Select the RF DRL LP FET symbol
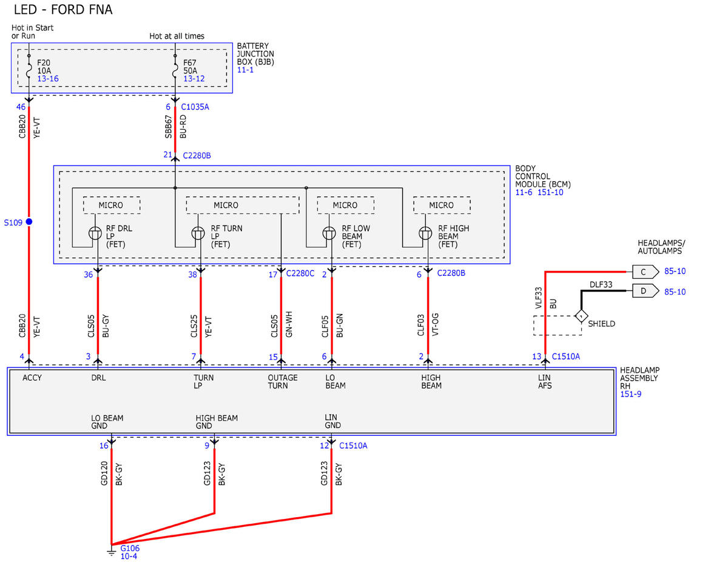The image size is (728, 562). click(x=96, y=233)
